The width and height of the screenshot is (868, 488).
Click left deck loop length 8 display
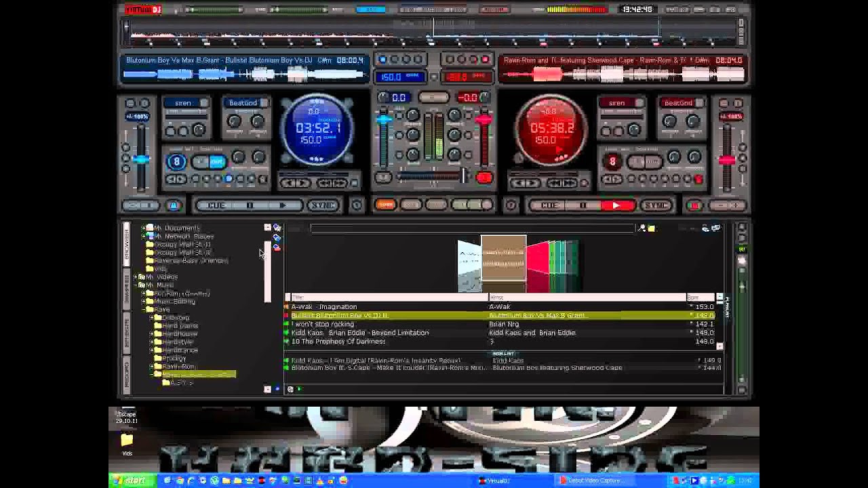click(176, 161)
